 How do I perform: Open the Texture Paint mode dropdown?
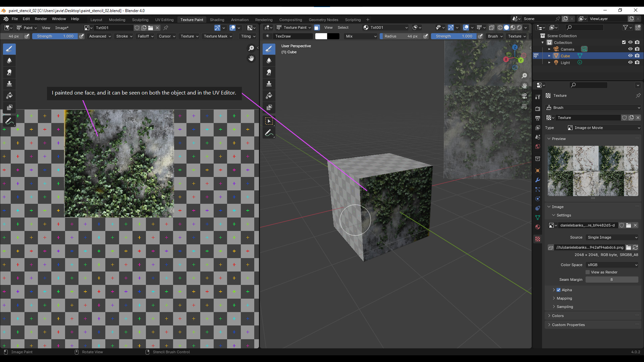[x=293, y=27]
